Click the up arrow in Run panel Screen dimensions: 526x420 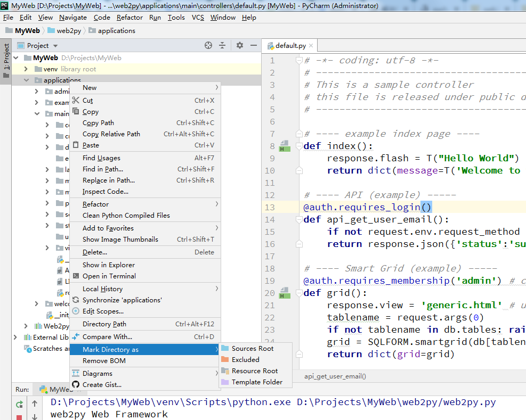(x=35, y=403)
